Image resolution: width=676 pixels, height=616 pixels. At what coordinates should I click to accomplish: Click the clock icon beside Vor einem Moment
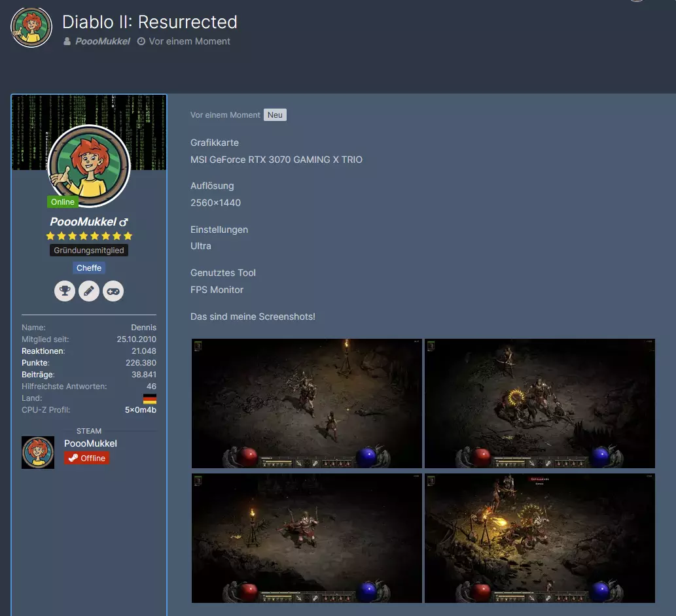pos(141,41)
